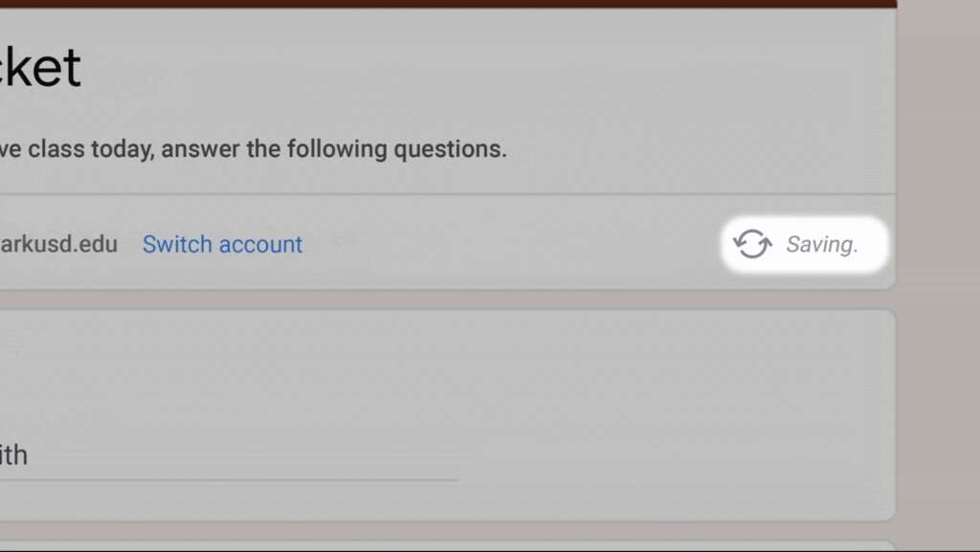Viewport: 980px width, 552px height.
Task: Open account options via Switch account
Action: (x=222, y=245)
